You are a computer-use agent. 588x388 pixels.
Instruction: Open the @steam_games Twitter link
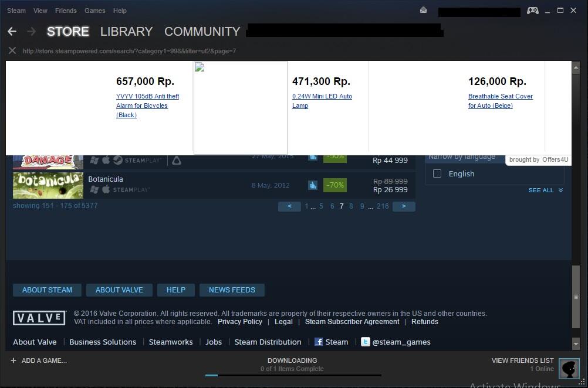click(x=401, y=342)
